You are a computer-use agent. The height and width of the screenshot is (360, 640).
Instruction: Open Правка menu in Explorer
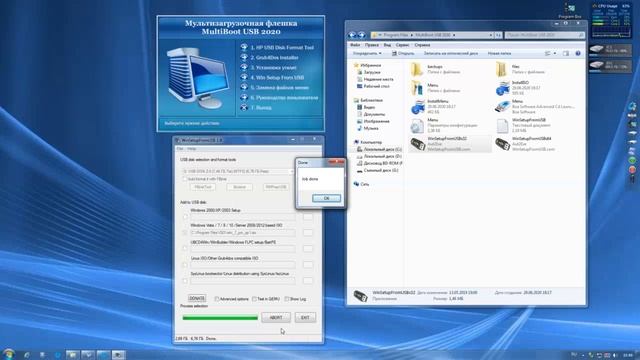click(x=372, y=45)
